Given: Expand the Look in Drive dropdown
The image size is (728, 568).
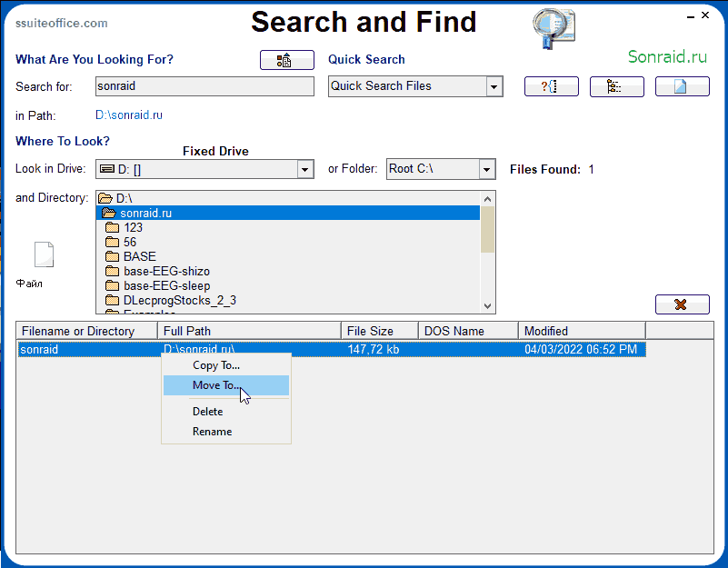Looking at the screenshot, I should click(304, 170).
